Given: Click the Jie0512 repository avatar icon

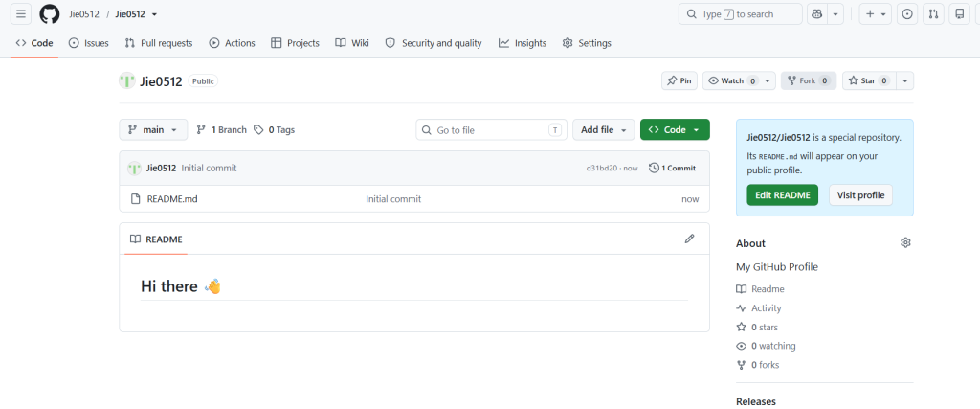Looking at the screenshot, I should pos(127,80).
